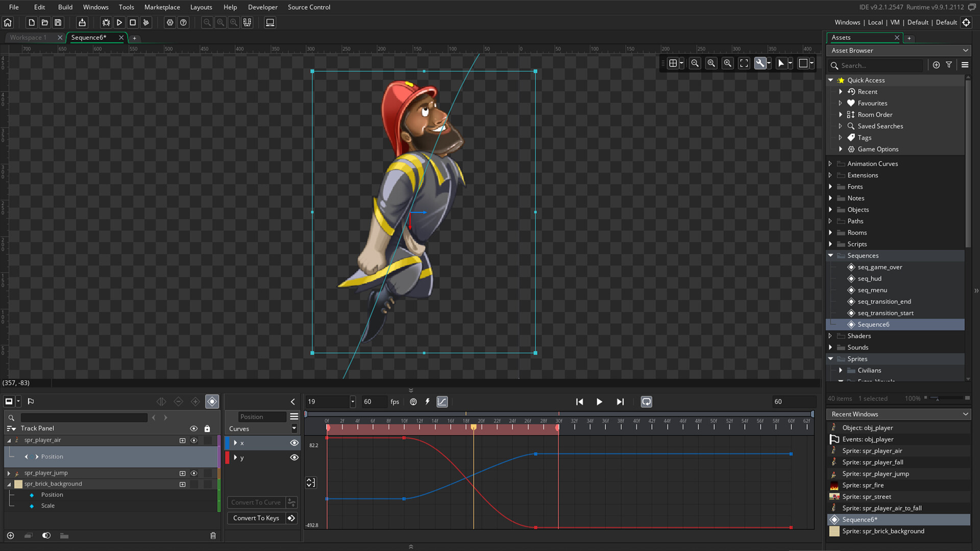Toggle the loop playback icon in the timeline
The image size is (980, 551).
646,402
